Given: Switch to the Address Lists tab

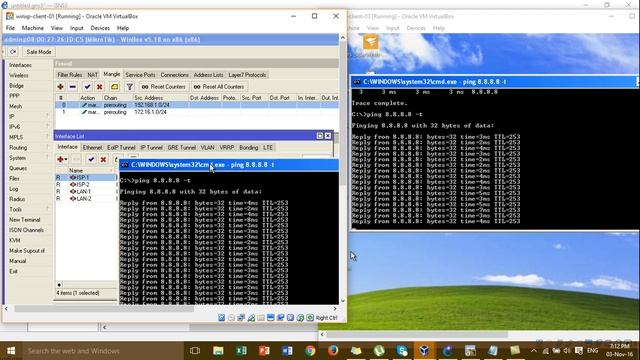Looking at the screenshot, I should click(x=209, y=75).
